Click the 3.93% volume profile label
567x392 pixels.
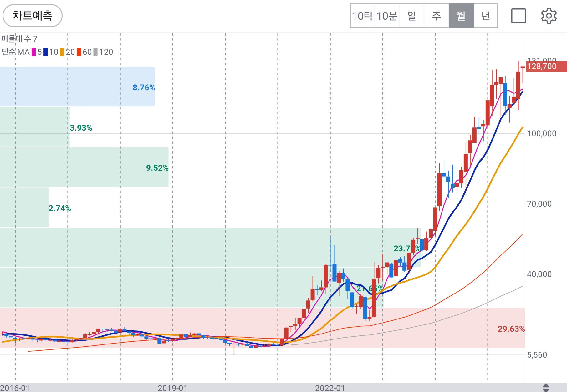coord(81,128)
